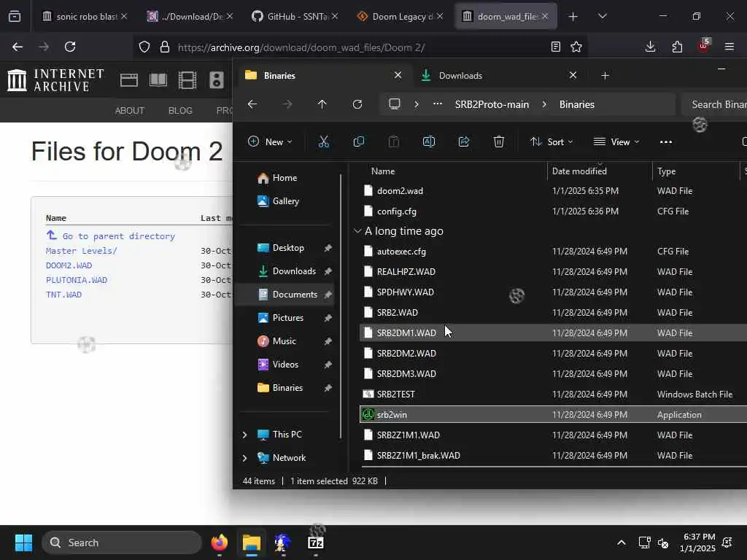Open hidden breadcrumb ellipsis in address bar
This screenshot has height=560, width=747.
coord(438,104)
